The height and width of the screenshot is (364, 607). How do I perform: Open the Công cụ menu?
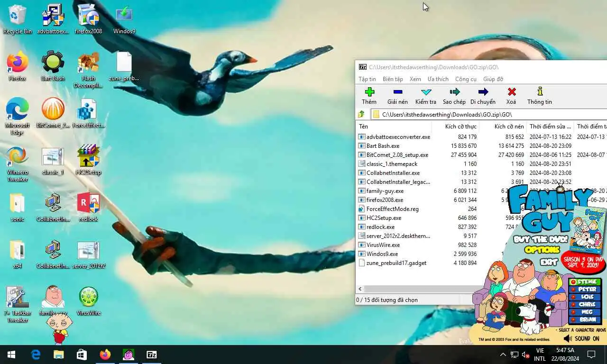coord(466,79)
